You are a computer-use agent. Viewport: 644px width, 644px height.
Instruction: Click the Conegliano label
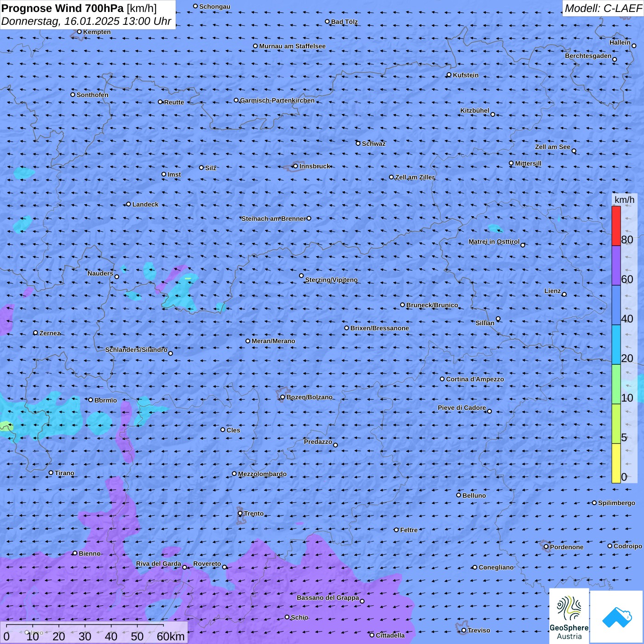pyautogui.click(x=496, y=567)
